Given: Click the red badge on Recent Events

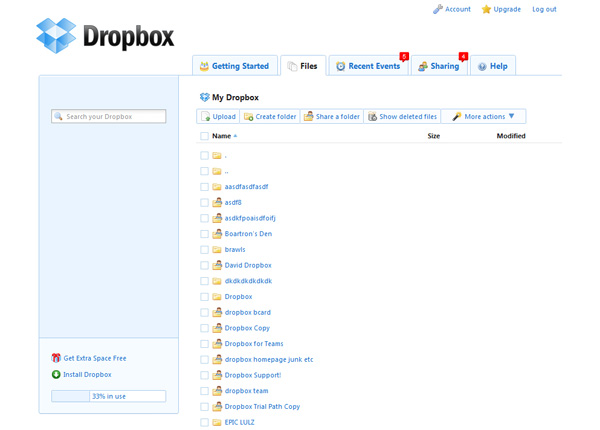Looking at the screenshot, I should click(404, 57).
